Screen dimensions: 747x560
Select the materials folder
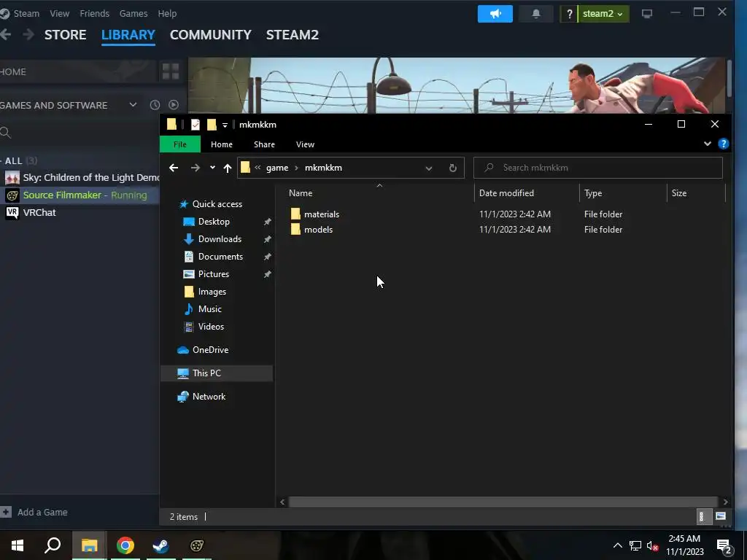[x=322, y=214]
